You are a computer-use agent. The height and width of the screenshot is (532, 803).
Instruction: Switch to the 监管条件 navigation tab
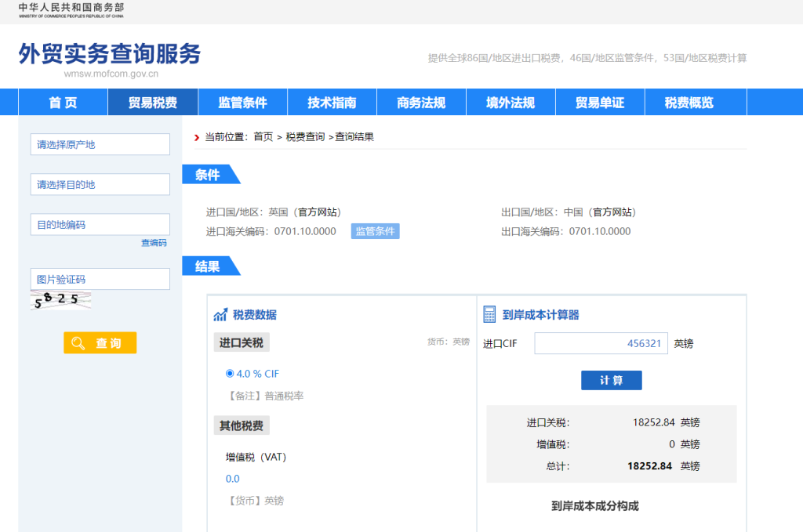click(242, 103)
